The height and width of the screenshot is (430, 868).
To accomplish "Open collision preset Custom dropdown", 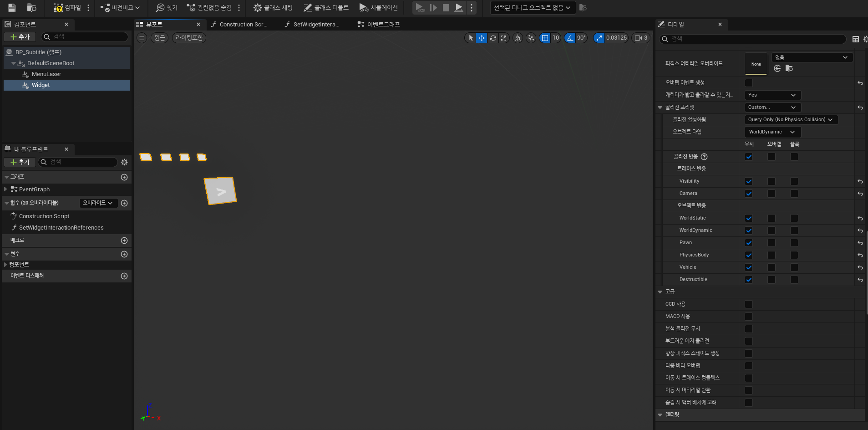I will pyautogui.click(x=772, y=107).
